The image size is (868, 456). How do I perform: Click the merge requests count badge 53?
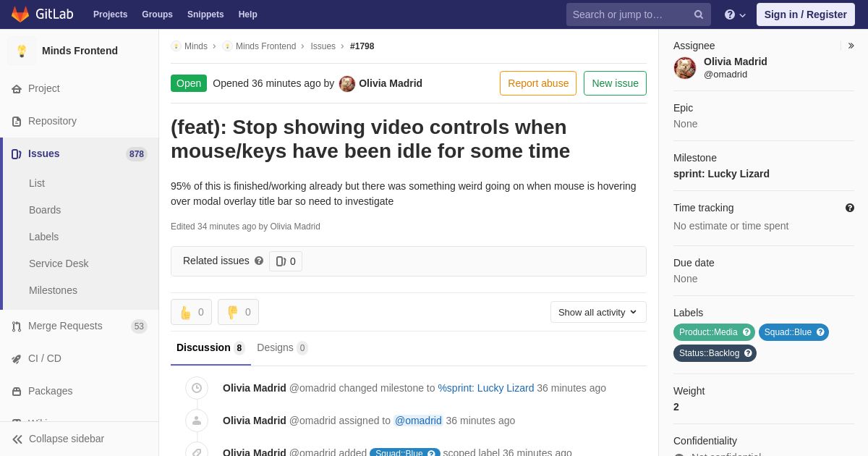(139, 326)
